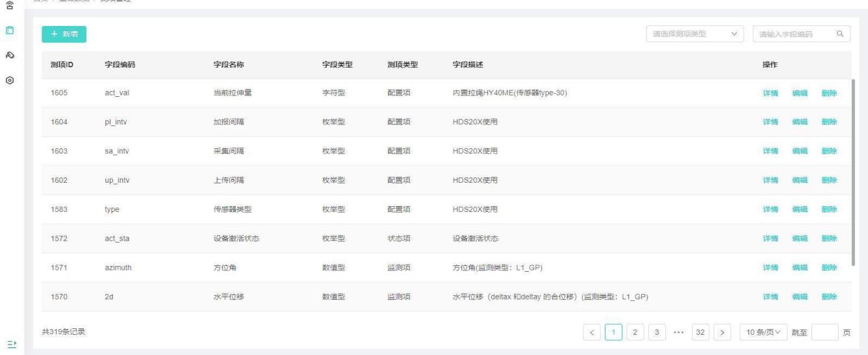Image resolution: width=868 pixels, height=355 pixels.
Task: Click the wireless device icon in sidebar
Action: click(10, 5)
